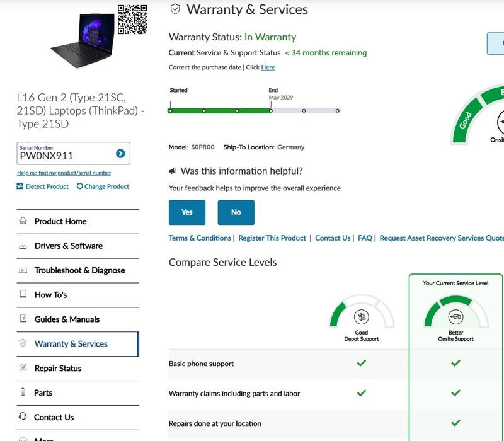Click the QR code image
Screen dimensions: 504x441
(132, 20)
